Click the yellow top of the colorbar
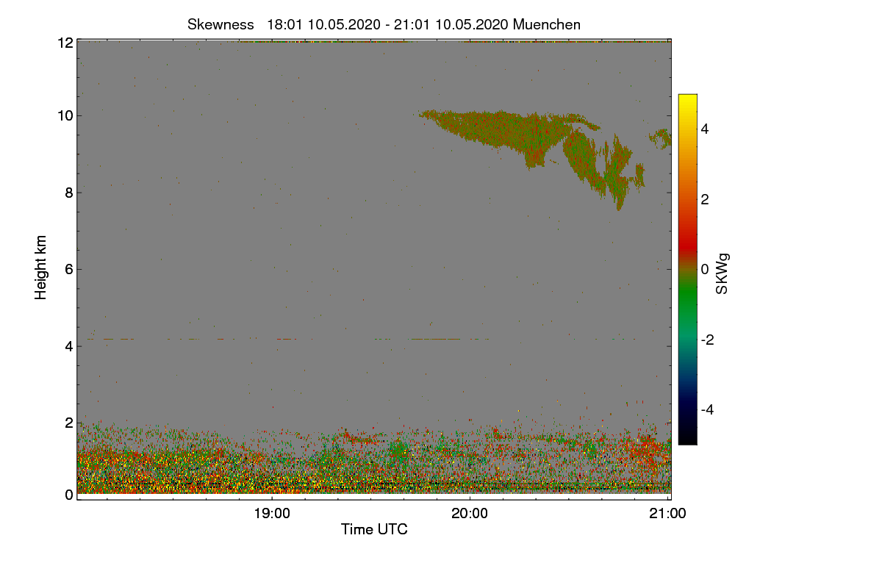 [687, 101]
